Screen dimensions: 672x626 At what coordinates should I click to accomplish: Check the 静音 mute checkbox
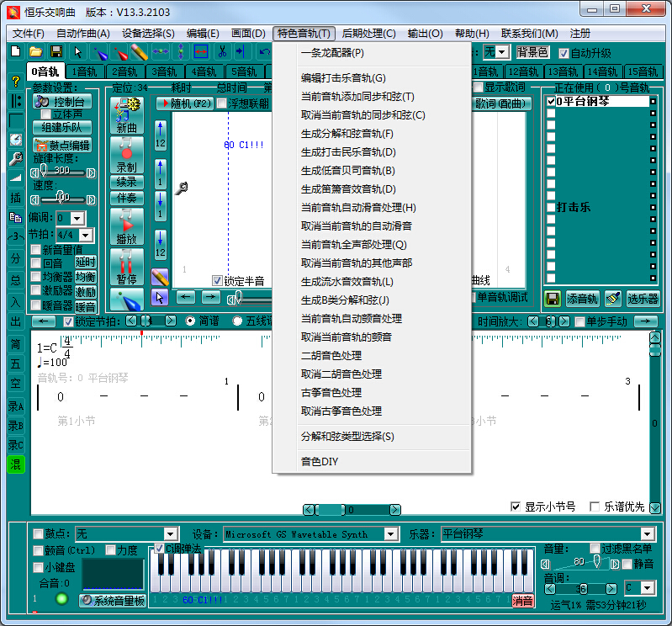(x=627, y=564)
